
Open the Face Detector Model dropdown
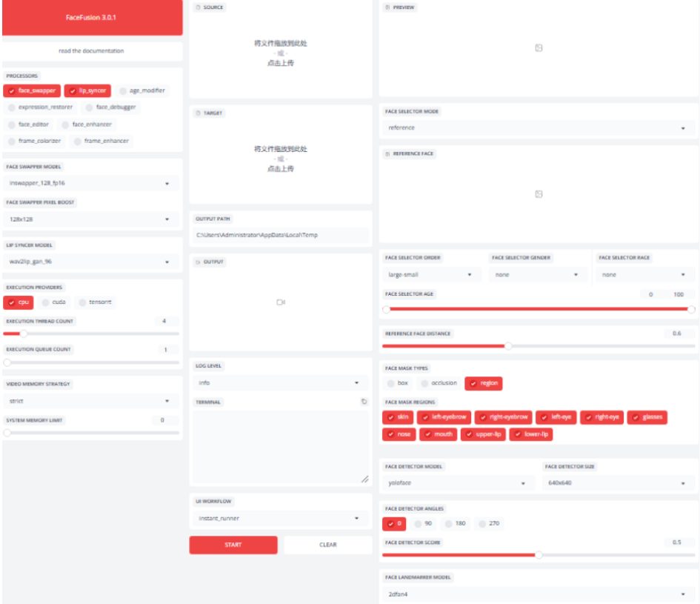point(459,483)
